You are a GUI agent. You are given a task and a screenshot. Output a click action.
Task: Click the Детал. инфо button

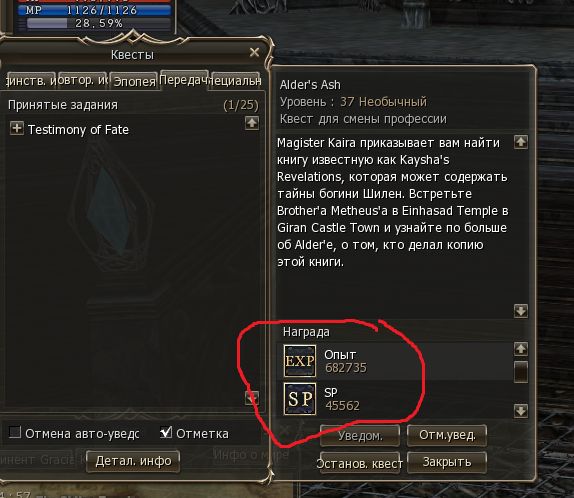pos(133,461)
